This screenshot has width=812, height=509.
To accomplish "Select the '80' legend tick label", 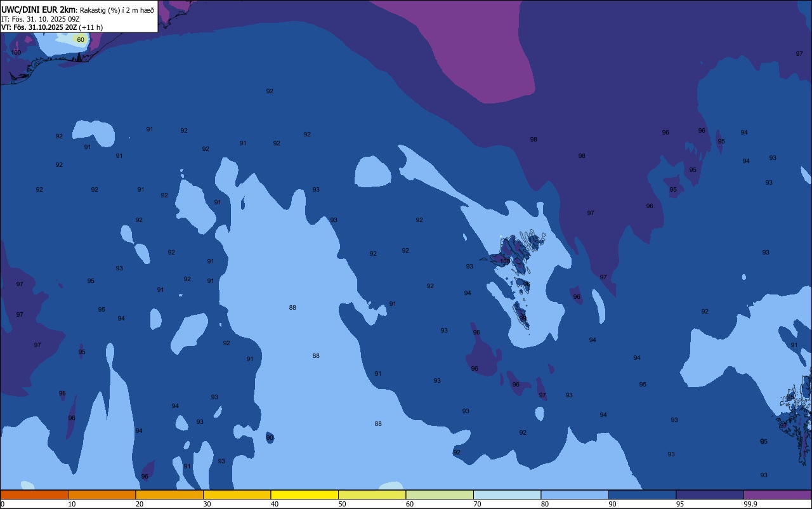I will (x=545, y=504).
